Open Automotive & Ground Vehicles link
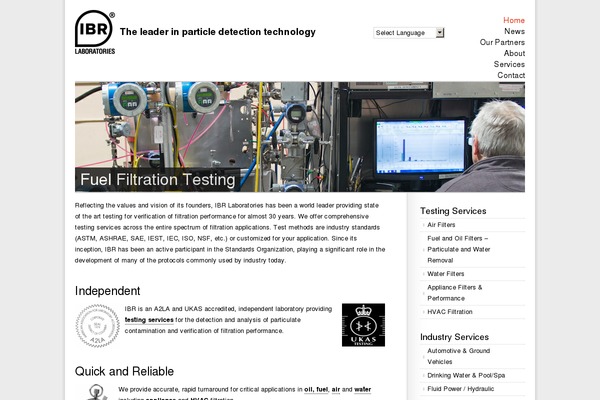Viewport: 600px width, 400px height. (458, 356)
